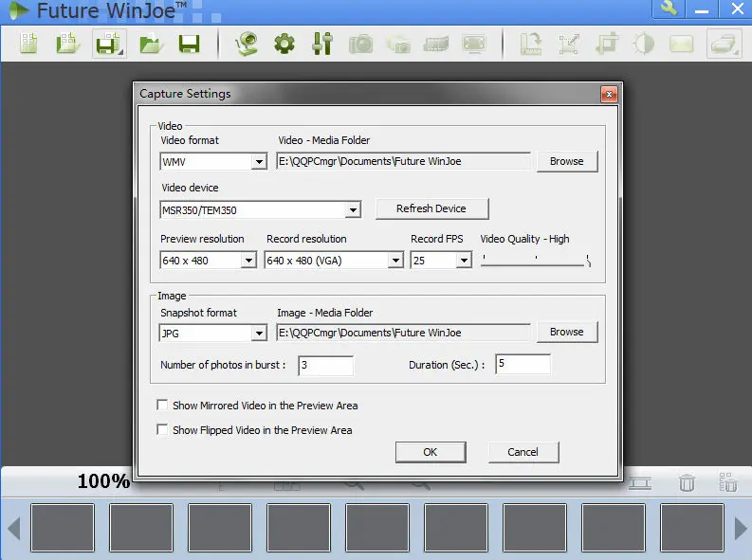
Task: Click the adjustment sliders toolbar icon
Action: click(x=322, y=44)
